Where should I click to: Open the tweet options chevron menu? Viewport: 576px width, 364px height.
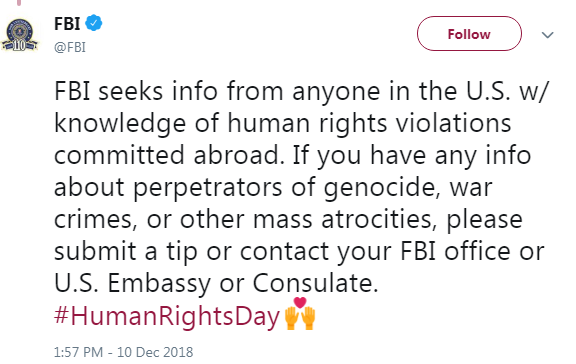tap(547, 35)
